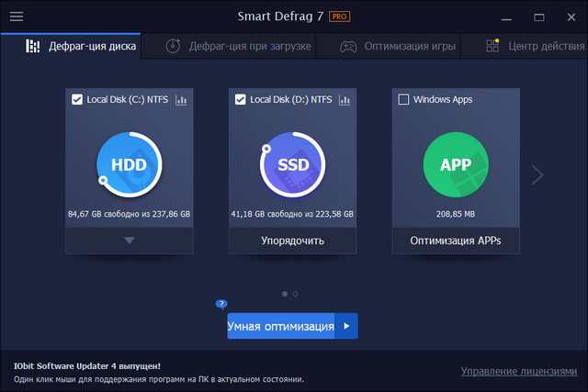Enable the Windows Apps checkbox
The image size is (588, 392).
[403, 99]
